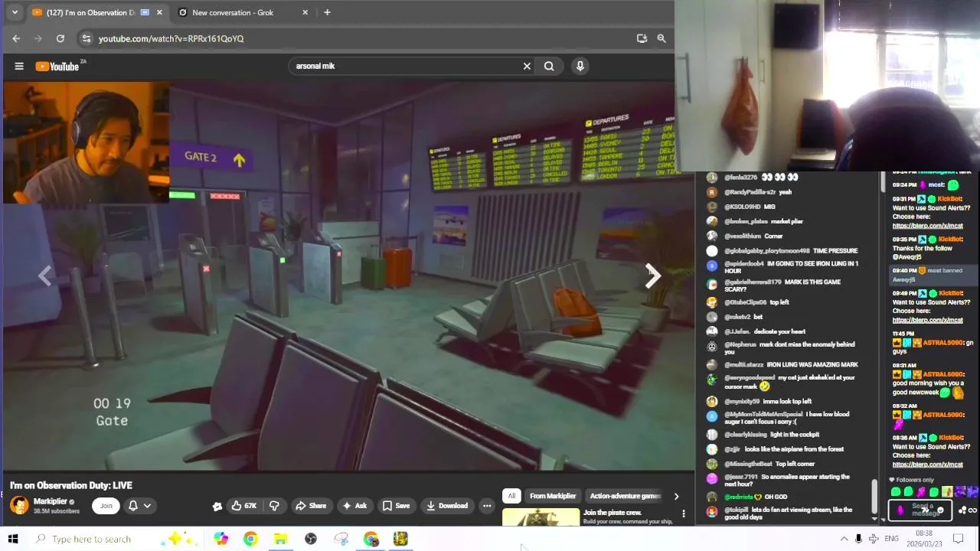Save the video to a playlist
This screenshot has height=551, width=980.
tap(396, 506)
